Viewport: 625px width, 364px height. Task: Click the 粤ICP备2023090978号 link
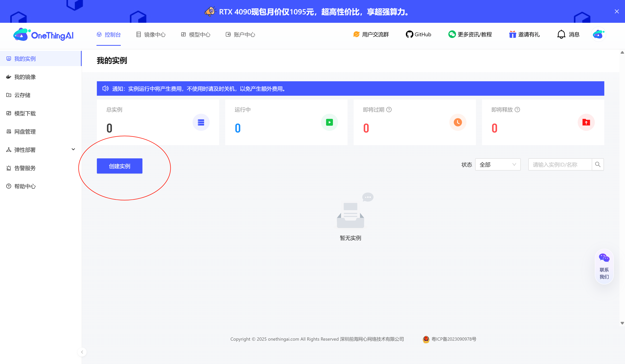point(454,339)
